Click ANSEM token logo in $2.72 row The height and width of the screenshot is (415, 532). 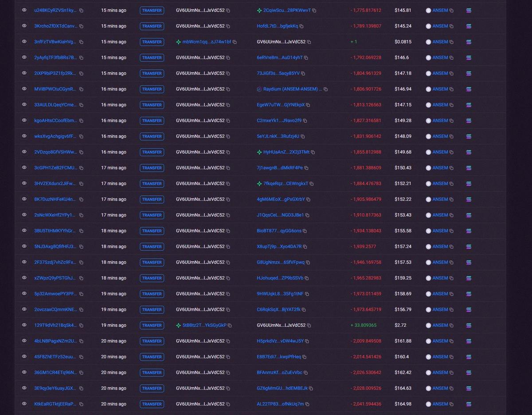click(x=428, y=325)
